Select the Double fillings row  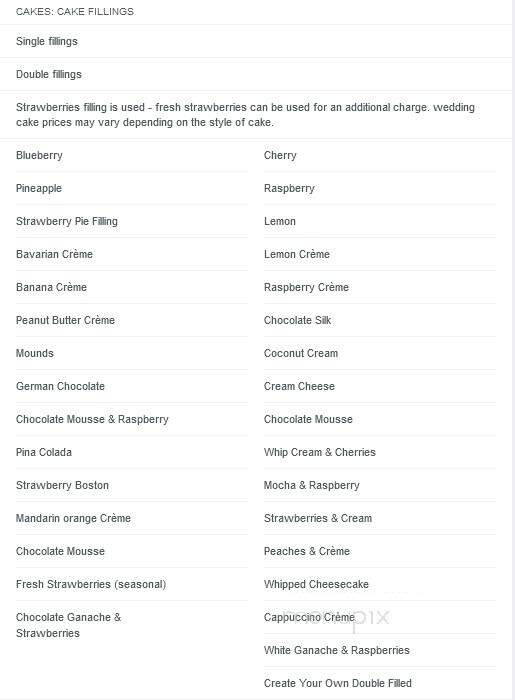pyautogui.click(x=256, y=74)
